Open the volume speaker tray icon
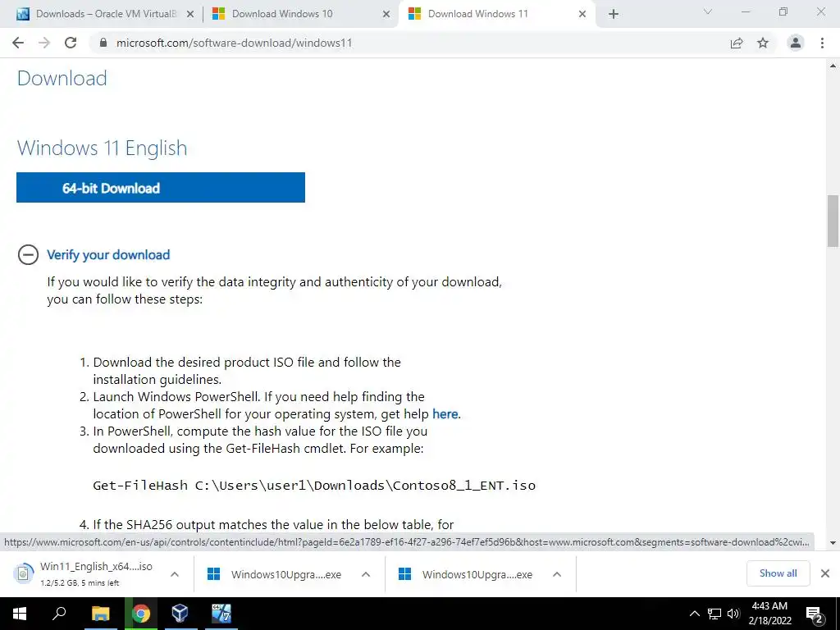Screen dimensions: 840x630 pos(733,614)
